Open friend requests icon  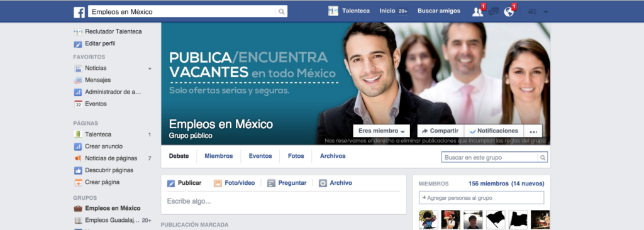click(477, 12)
